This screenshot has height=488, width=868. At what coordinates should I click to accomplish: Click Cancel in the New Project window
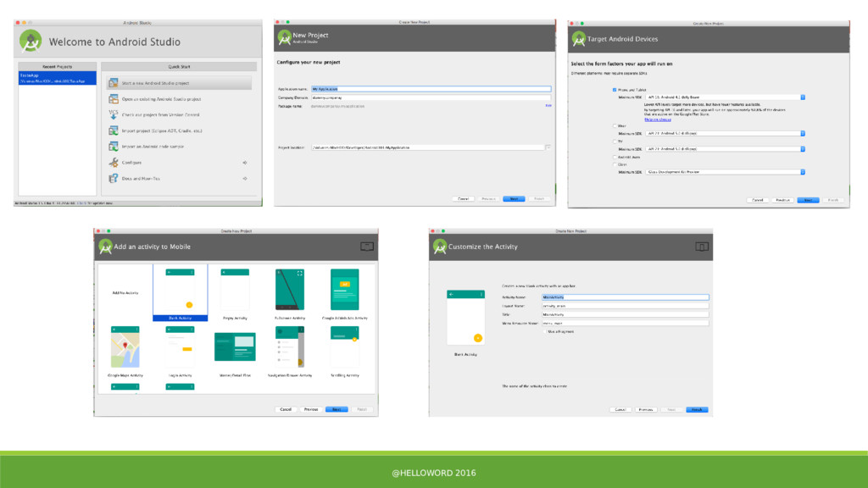tap(463, 198)
